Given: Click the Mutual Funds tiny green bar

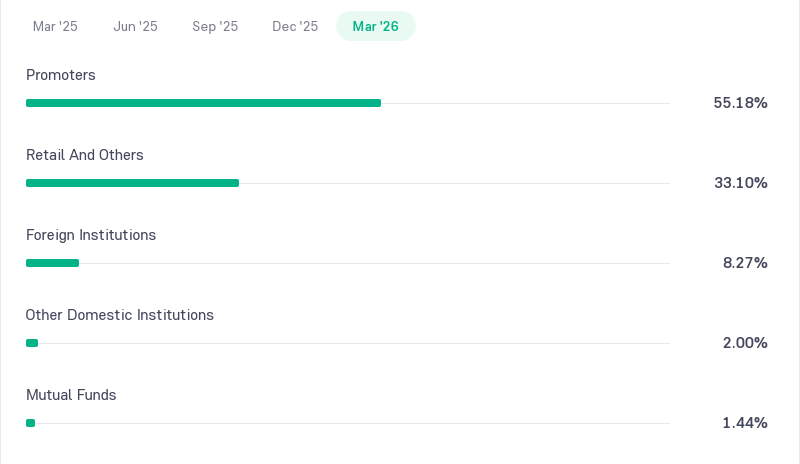Looking at the screenshot, I should [x=31, y=423].
